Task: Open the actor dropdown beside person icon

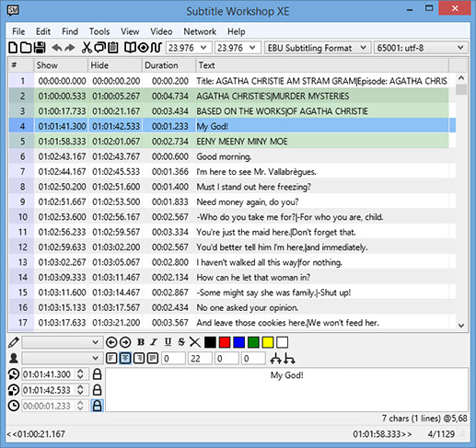Action: tap(96, 358)
